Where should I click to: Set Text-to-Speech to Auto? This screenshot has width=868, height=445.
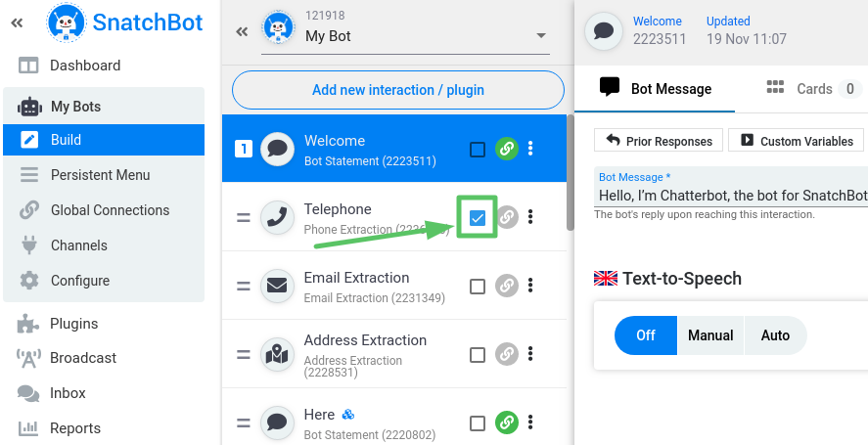[776, 335]
